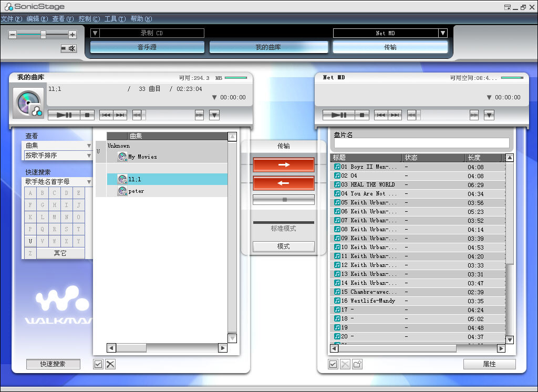The width and height of the screenshot is (538, 392).
Task: Switch to the 音乐源 tab
Action: (147, 47)
